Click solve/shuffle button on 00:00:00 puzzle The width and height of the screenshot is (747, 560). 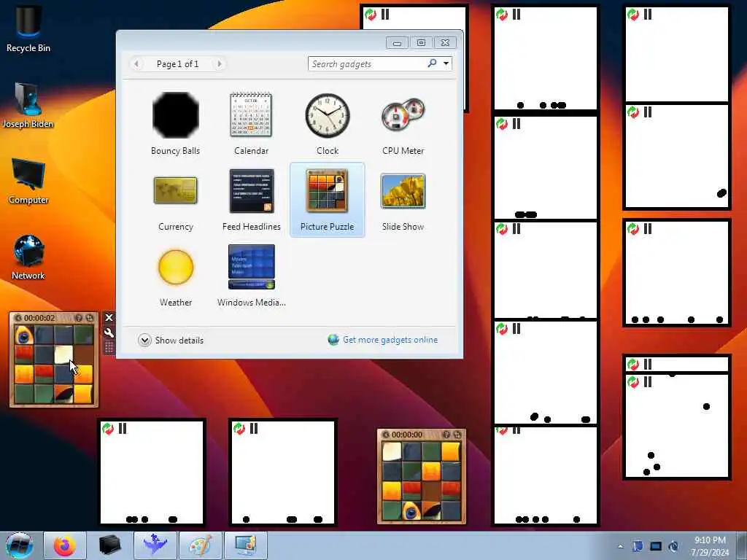pos(457,435)
